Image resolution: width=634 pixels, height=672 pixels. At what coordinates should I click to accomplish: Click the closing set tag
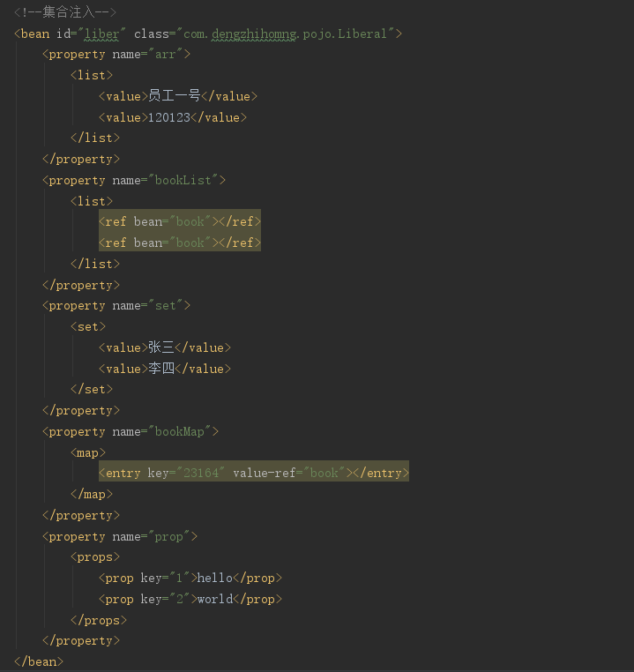click(x=92, y=390)
